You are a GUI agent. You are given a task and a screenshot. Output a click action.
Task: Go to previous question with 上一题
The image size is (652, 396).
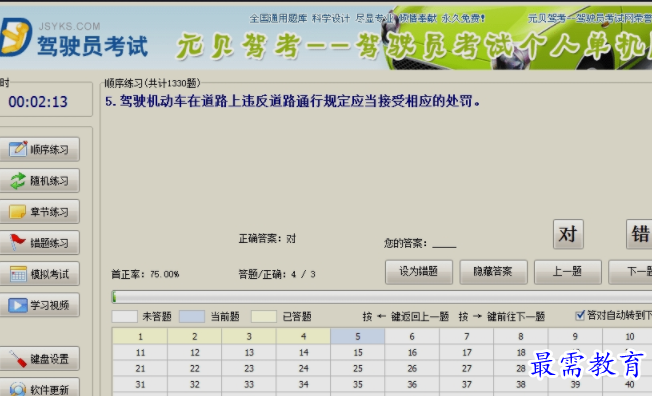point(568,272)
